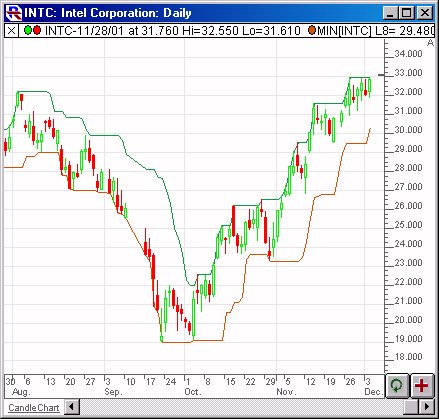The height and width of the screenshot is (419, 439).
Task: Click the green circular refresh icon
Action: pos(397,386)
